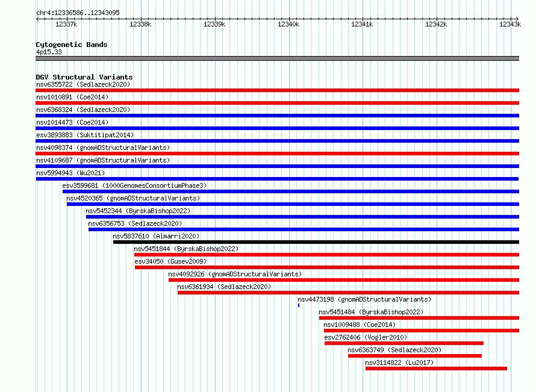Screen dimensions: 536x392
Task: Click the DGV Structural Variants track title
Action: click(x=84, y=77)
